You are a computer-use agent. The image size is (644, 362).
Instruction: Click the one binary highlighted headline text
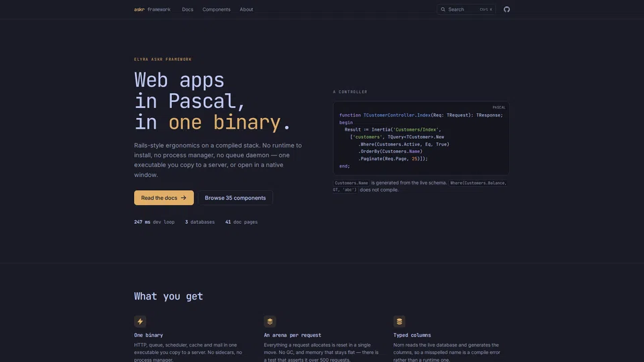point(225,122)
